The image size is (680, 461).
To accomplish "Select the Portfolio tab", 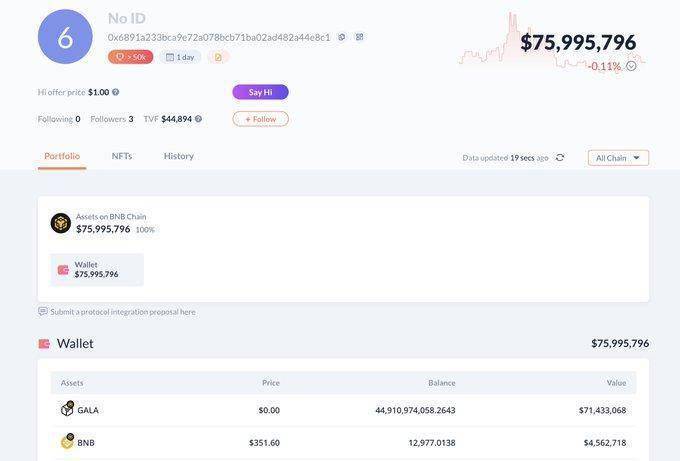I will click(62, 156).
